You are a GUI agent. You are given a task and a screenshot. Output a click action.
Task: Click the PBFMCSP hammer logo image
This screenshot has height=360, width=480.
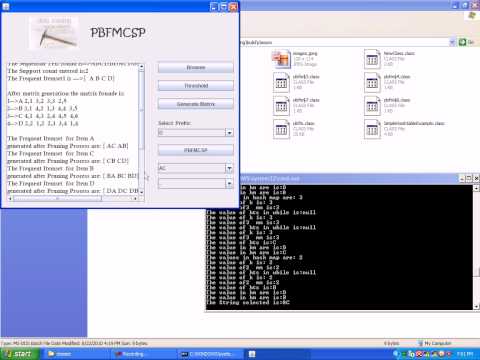click(53, 32)
